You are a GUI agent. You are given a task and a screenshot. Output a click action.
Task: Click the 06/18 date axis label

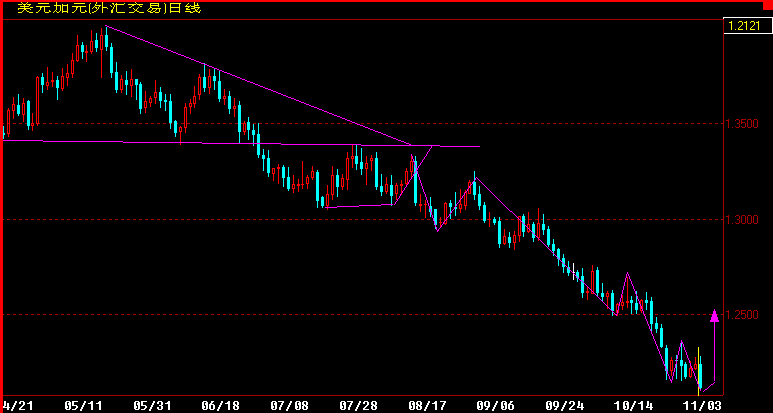click(x=220, y=406)
